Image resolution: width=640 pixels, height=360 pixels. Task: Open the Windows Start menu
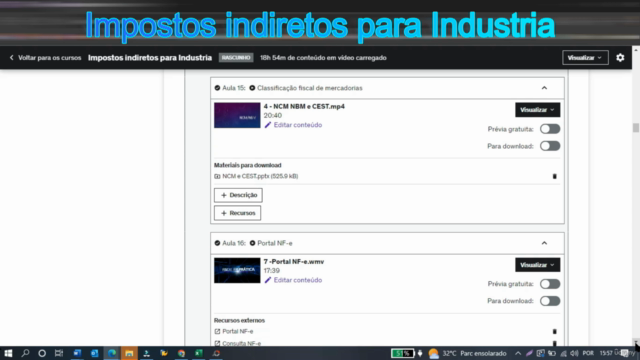[x=8, y=353]
